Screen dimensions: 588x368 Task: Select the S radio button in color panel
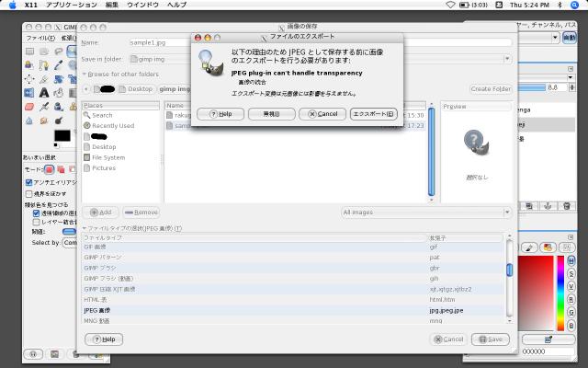[571, 274]
